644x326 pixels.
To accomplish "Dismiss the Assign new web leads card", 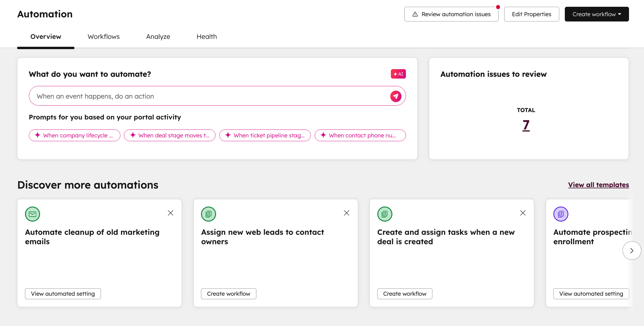I will click(x=346, y=213).
